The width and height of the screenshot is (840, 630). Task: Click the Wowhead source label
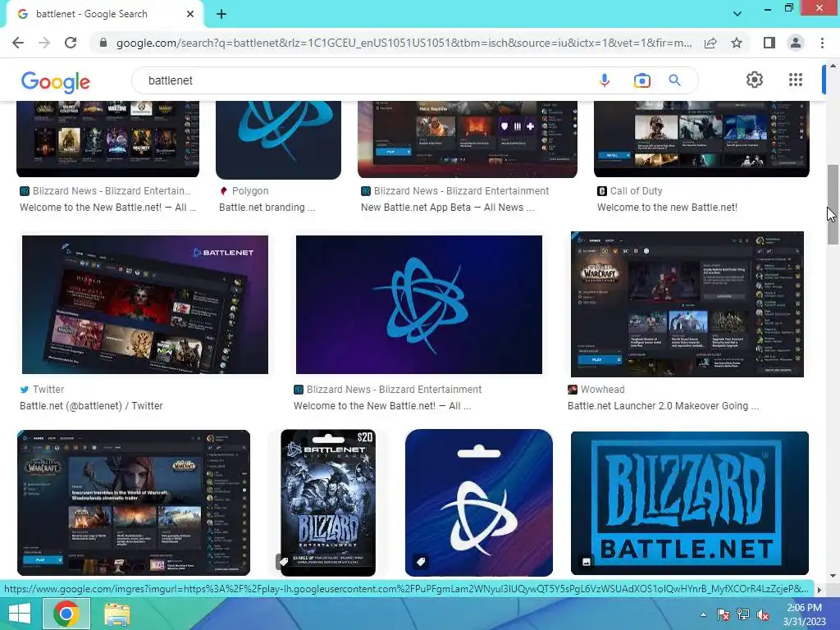603,390
